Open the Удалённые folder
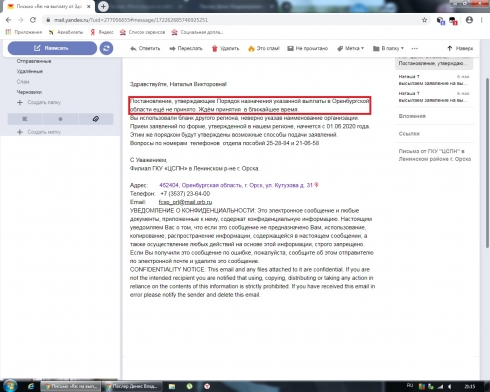Screen dimensions: 490x392 [x=30, y=71]
